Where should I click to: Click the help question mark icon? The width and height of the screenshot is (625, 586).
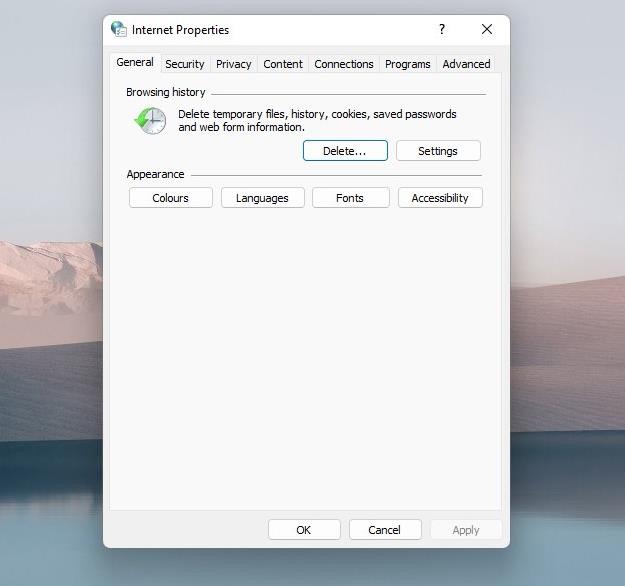[x=442, y=29]
